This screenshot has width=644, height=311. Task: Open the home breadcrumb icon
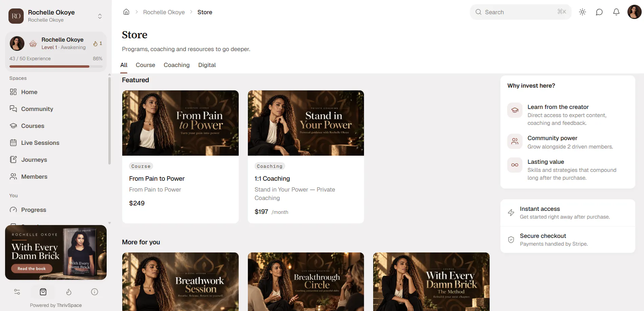pos(126,12)
